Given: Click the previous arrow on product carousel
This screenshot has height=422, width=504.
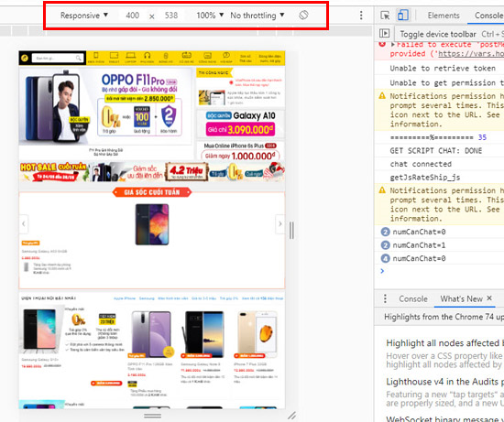Looking at the screenshot, I should click(24, 223).
